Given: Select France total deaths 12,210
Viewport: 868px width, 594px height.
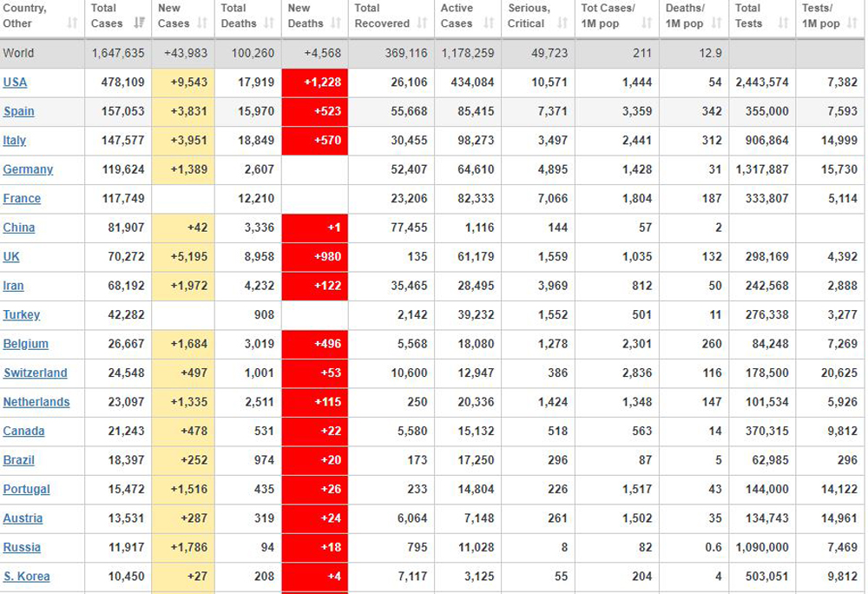Looking at the screenshot, I should click(x=256, y=199).
